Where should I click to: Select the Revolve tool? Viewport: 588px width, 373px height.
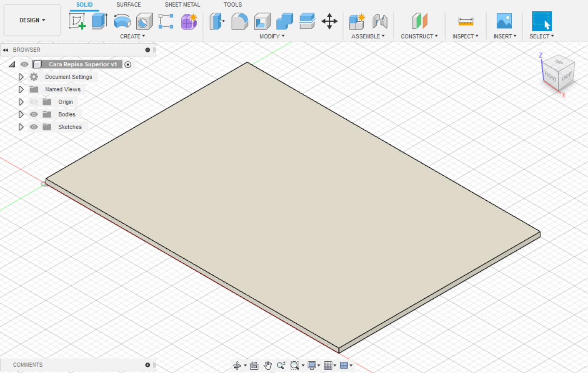[x=122, y=21]
